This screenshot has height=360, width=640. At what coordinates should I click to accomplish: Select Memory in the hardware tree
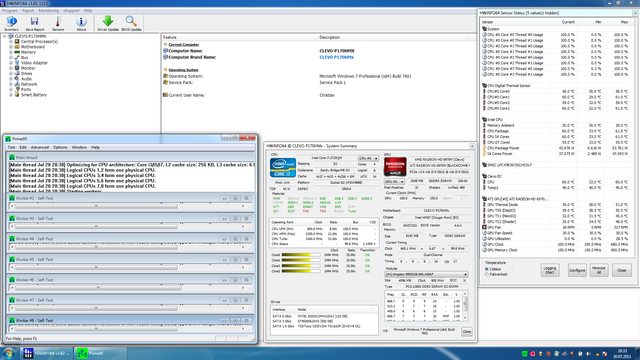(28, 52)
